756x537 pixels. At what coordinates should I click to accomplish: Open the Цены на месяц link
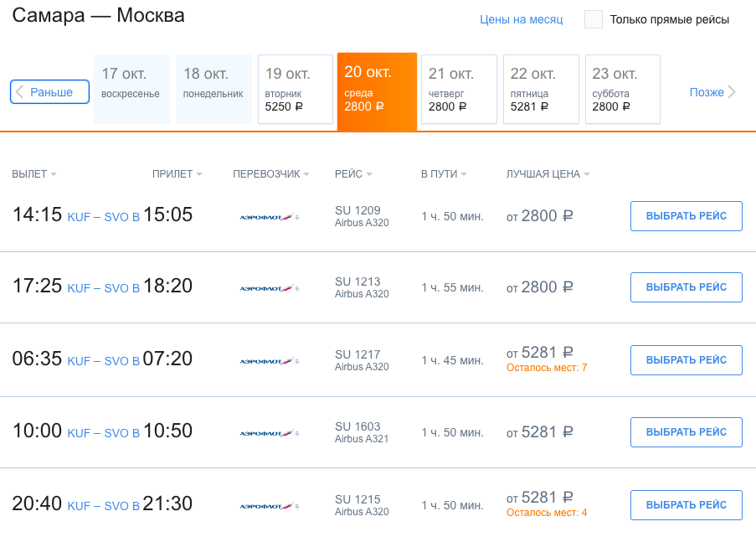(521, 19)
